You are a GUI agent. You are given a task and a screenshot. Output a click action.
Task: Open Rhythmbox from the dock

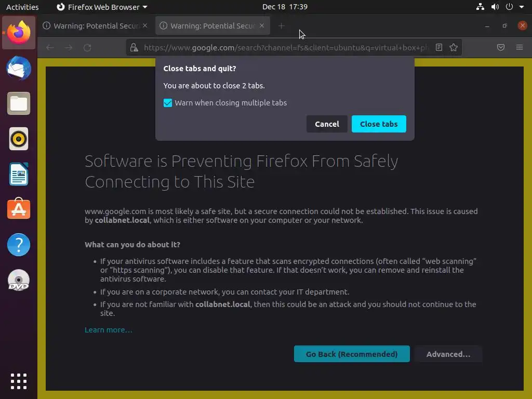click(x=19, y=139)
